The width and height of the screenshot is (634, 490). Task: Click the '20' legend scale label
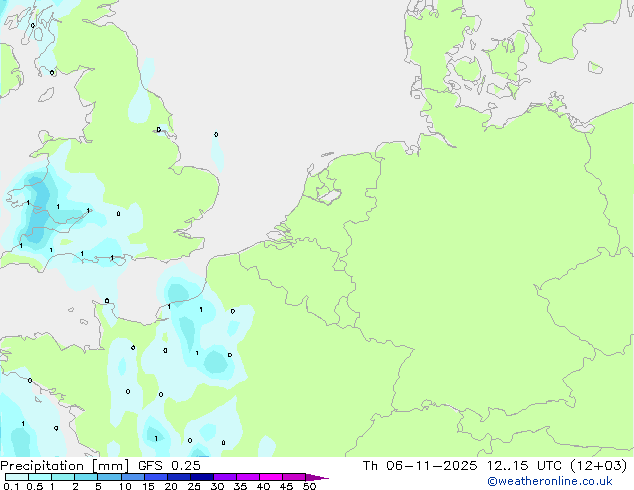tap(171, 486)
